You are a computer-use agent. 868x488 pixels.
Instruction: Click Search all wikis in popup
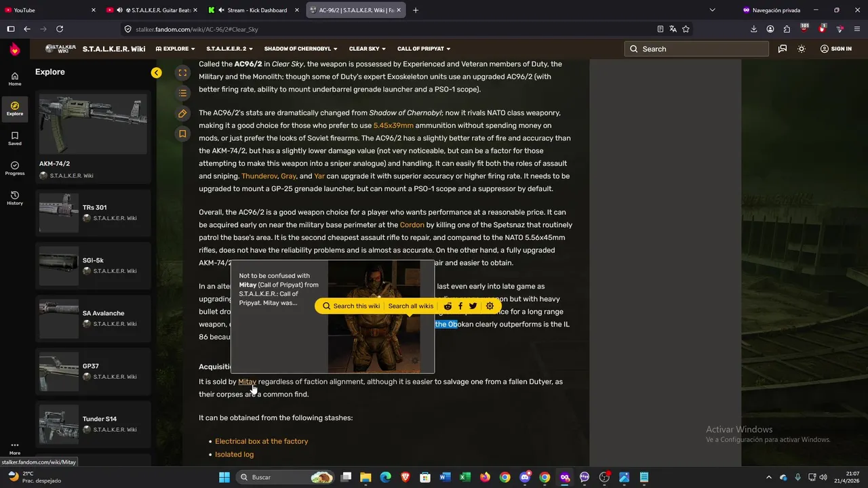point(410,306)
